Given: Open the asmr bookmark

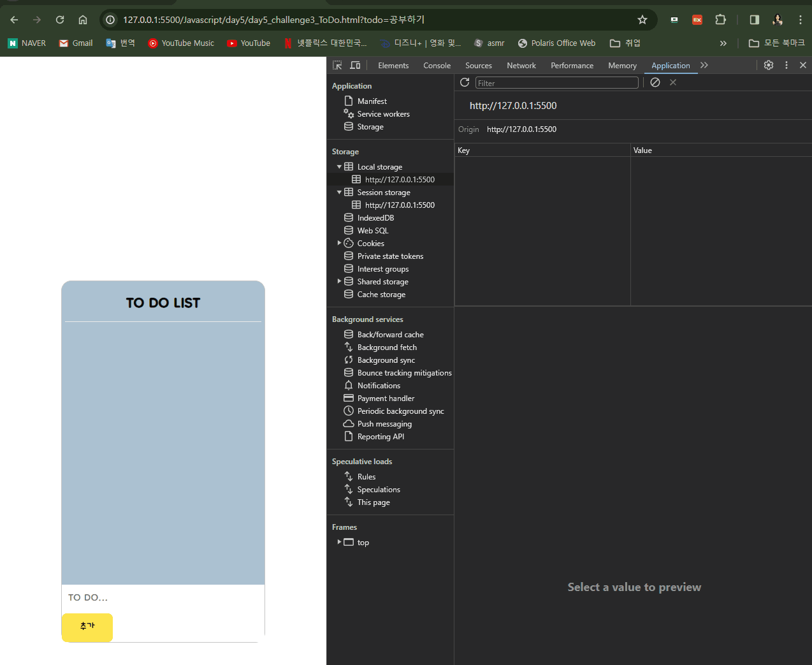Looking at the screenshot, I should [x=489, y=43].
